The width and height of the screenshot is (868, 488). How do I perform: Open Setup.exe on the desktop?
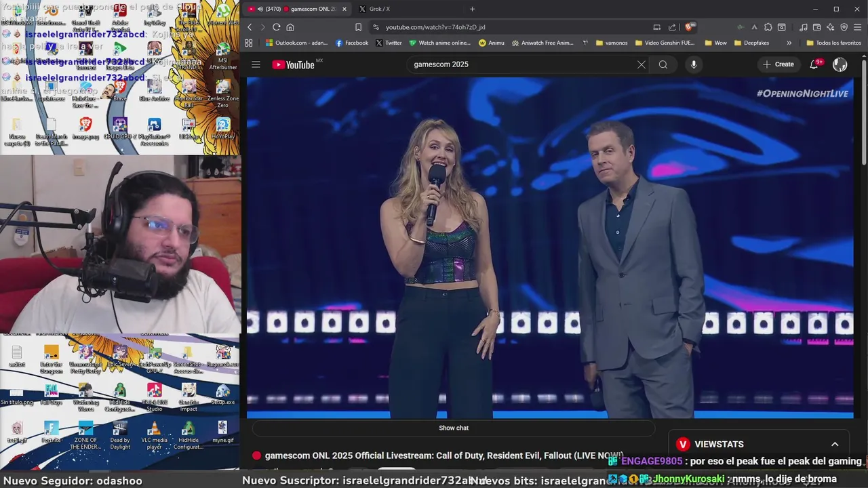pos(223,394)
